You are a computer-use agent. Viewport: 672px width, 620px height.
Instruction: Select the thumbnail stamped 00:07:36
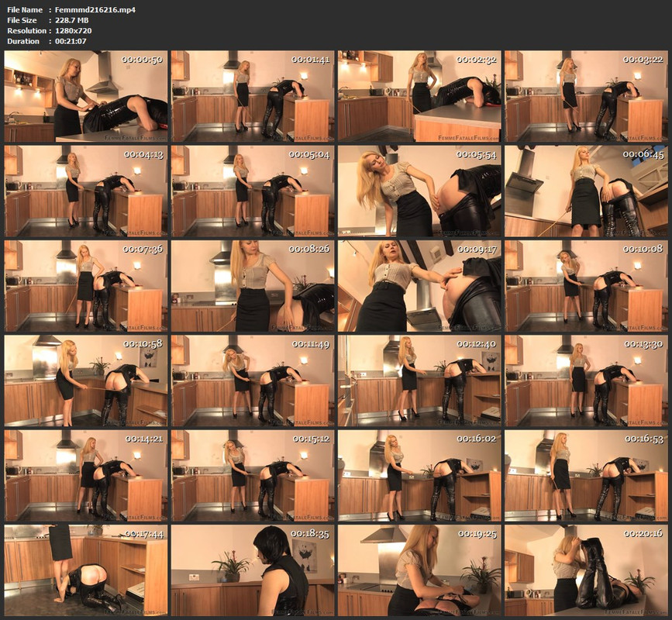click(x=86, y=286)
